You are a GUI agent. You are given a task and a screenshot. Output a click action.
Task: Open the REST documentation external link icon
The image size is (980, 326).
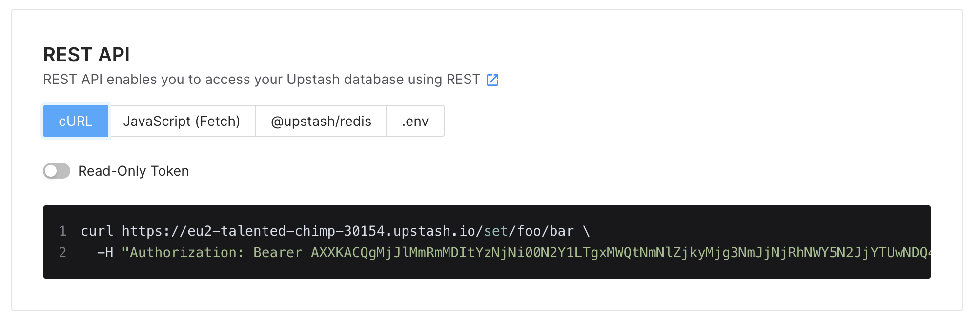point(492,80)
